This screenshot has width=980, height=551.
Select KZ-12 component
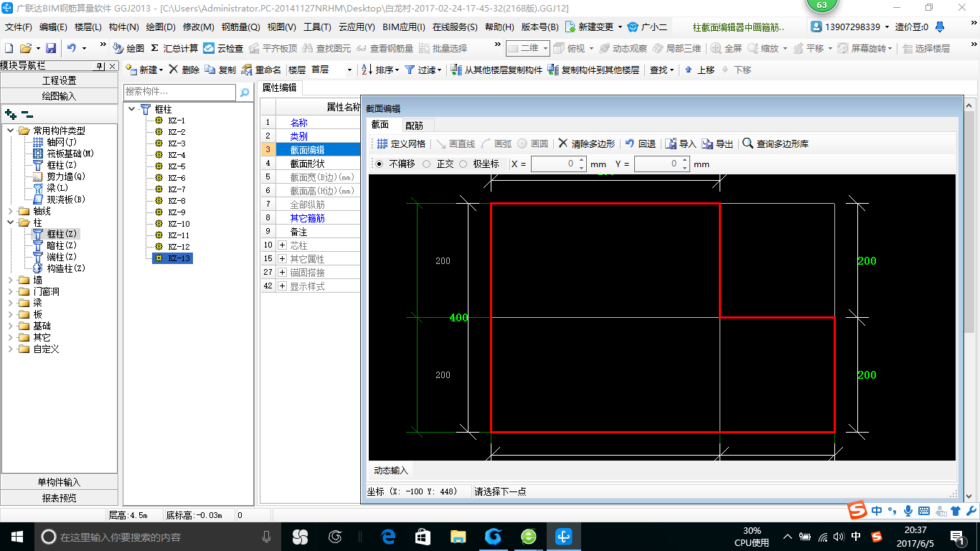179,247
